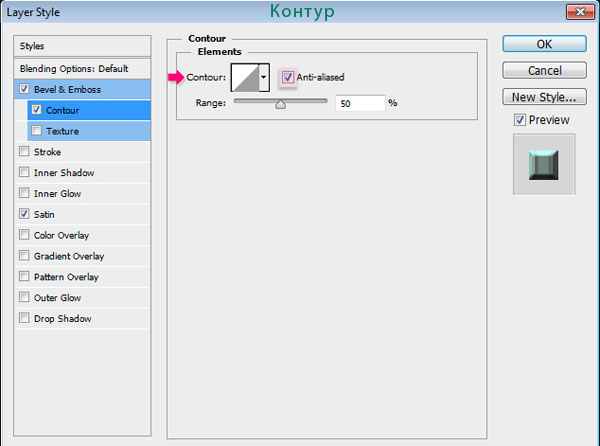Toggle the Anti-aliased checkbox
The width and height of the screenshot is (600, 446).
point(288,77)
